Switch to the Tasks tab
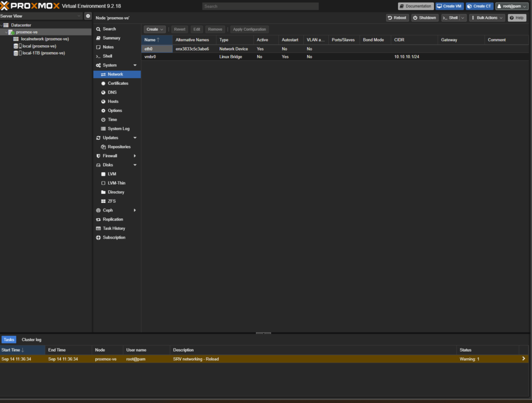Viewport: 532px width, 403px height. point(9,340)
